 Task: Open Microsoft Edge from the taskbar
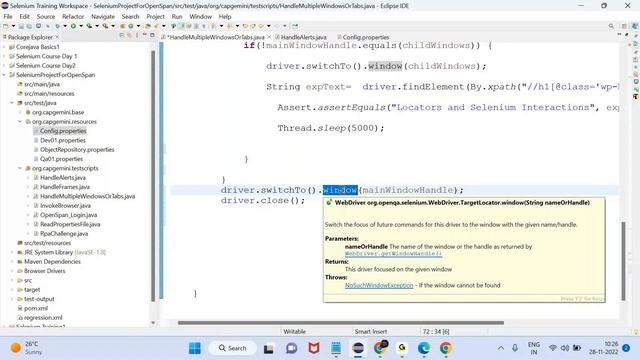click(x=424, y=348)
